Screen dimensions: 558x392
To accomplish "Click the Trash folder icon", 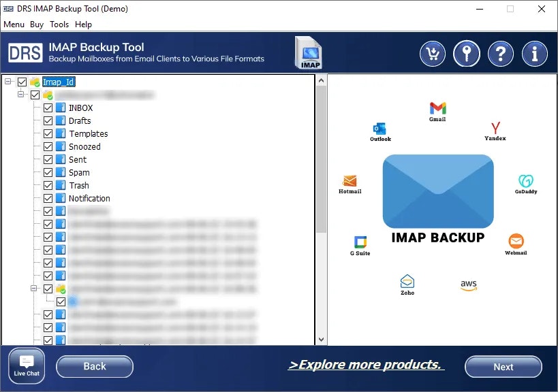I will pos(61,185).
